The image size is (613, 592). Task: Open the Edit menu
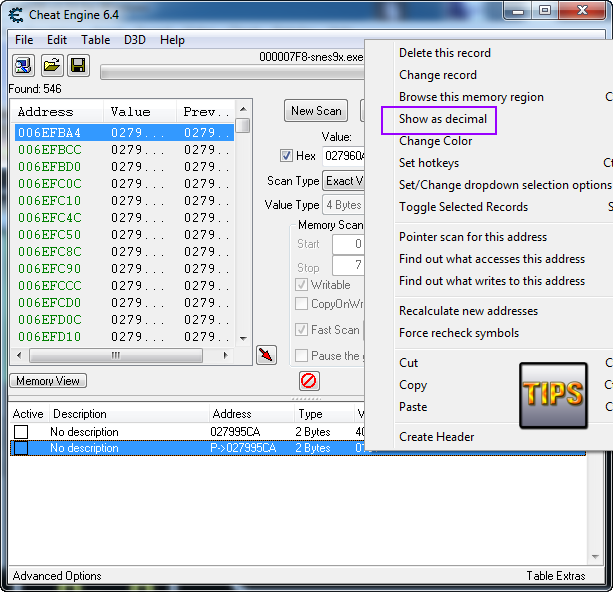[x=57, y=40]
